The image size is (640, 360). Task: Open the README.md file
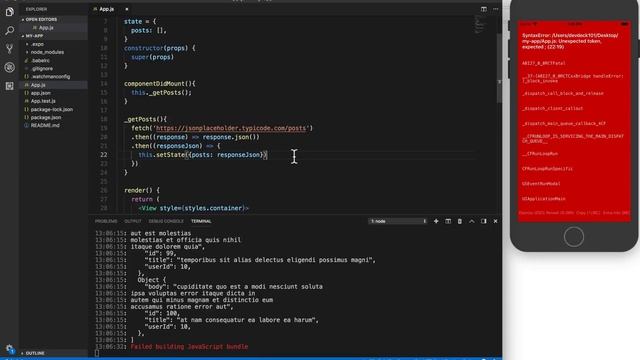point(45,125)
